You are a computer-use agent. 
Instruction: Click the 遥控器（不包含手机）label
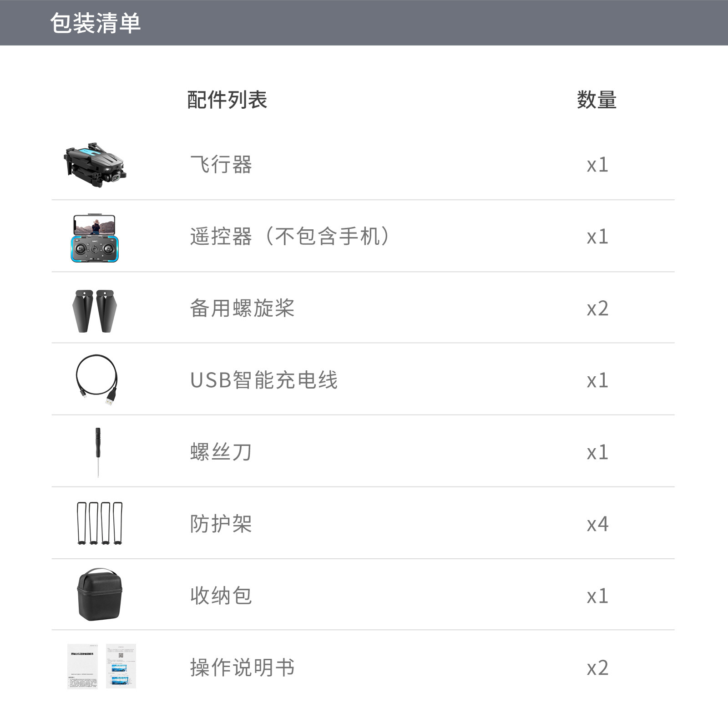click(x=290, y=237)
